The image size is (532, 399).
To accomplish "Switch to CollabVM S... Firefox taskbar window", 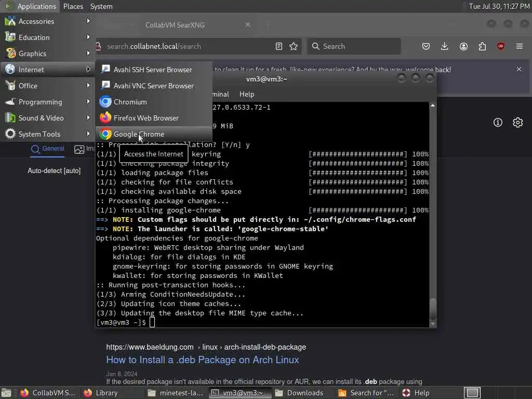I will (47, 393).
